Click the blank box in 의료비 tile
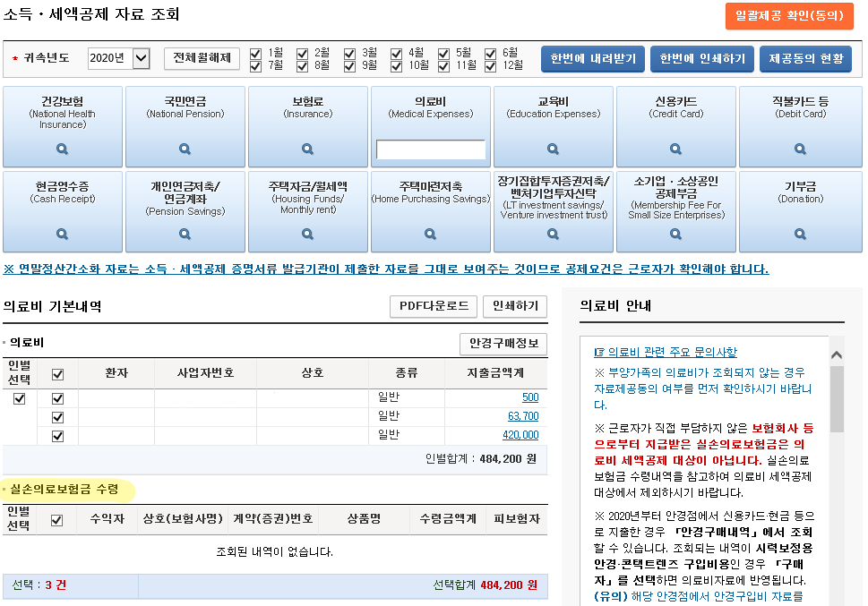 431,149
